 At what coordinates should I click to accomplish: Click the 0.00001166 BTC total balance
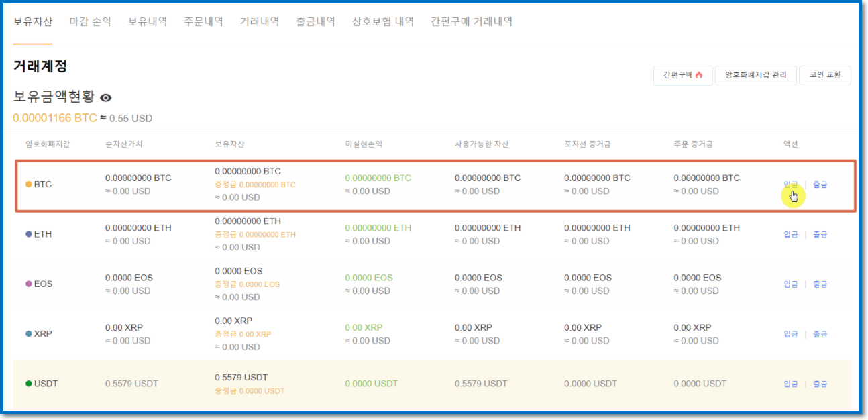coord(55,118)
